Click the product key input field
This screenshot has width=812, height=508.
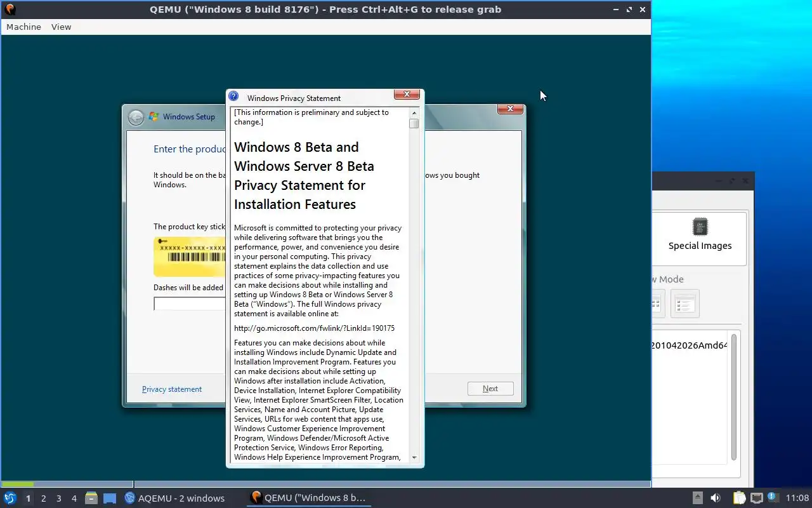[x=190, y=304]
